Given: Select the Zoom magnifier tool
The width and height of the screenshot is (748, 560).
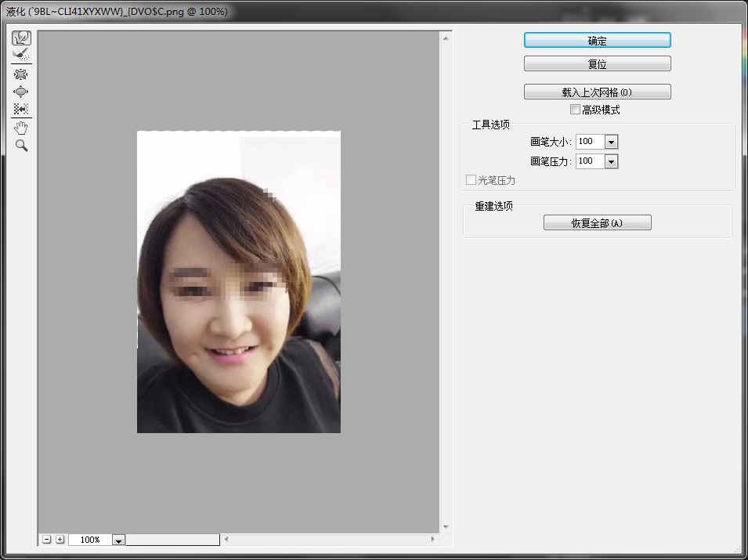Looking at the screenshot, I should (x=21, y=146).
